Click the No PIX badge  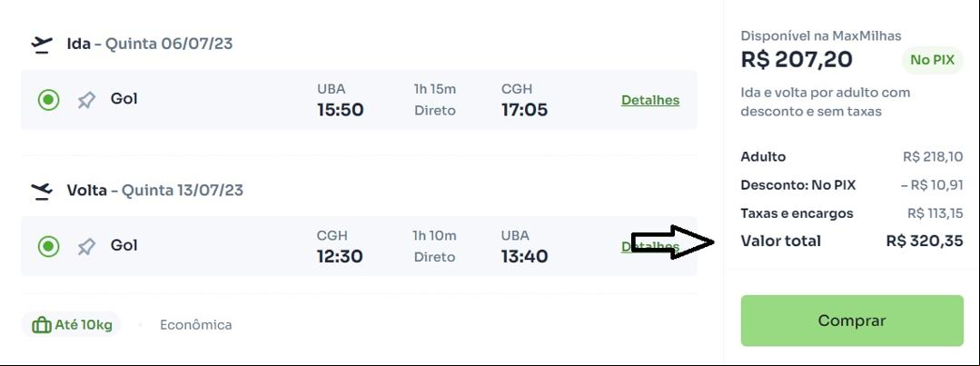[932, 60]
